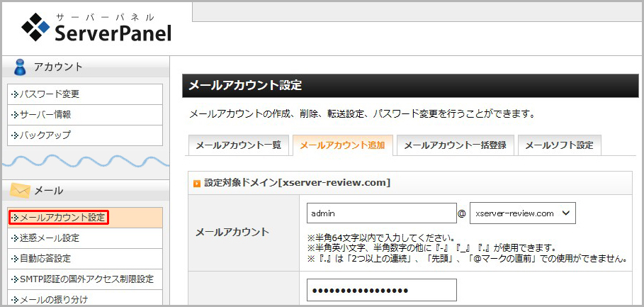The width and height of the screenshot is (644, 307).
Task: Open 自動応答設定 in the sidebar
Action: coord(45,258)
